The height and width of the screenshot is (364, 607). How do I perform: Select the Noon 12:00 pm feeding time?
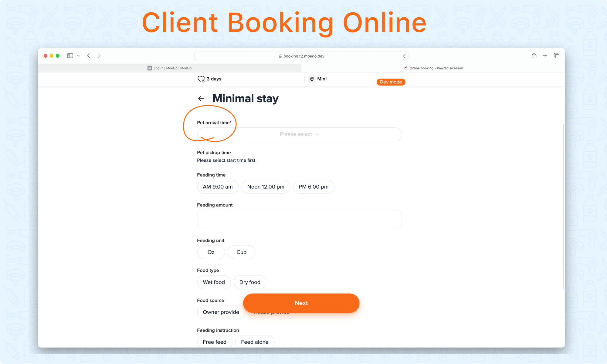pos(266,187)
